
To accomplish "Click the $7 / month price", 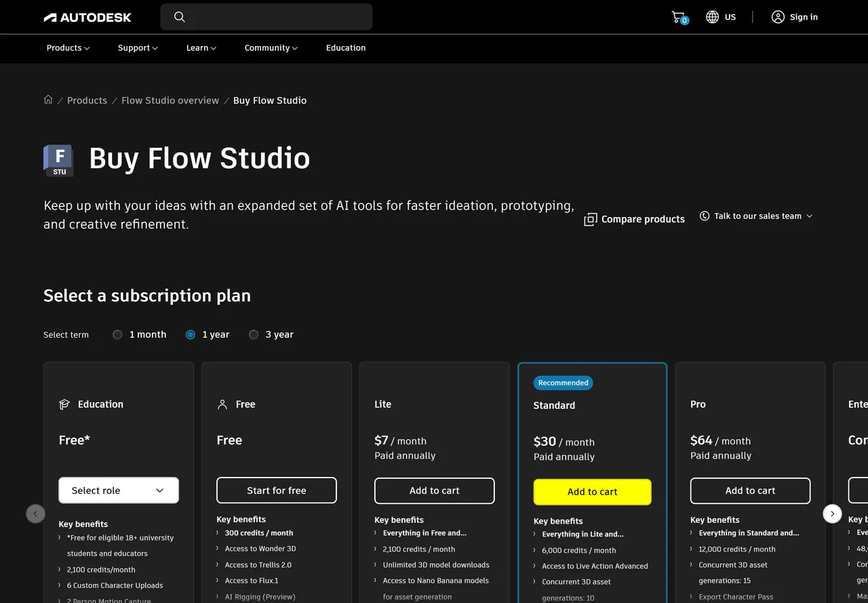I will 401,440.
